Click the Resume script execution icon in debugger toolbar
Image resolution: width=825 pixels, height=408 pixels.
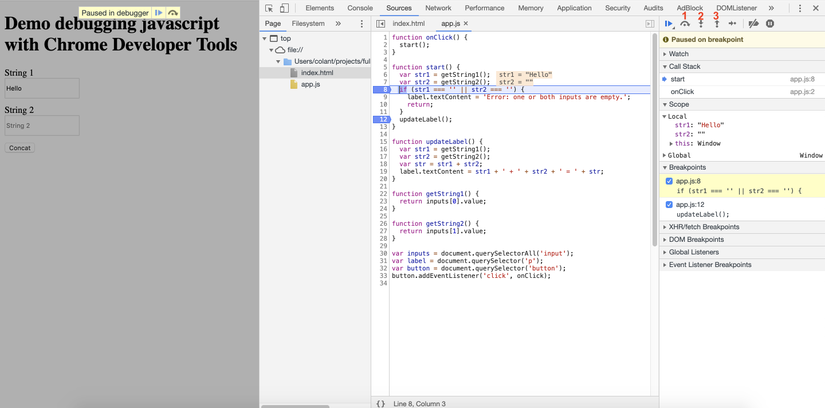[x=669, y=23]
